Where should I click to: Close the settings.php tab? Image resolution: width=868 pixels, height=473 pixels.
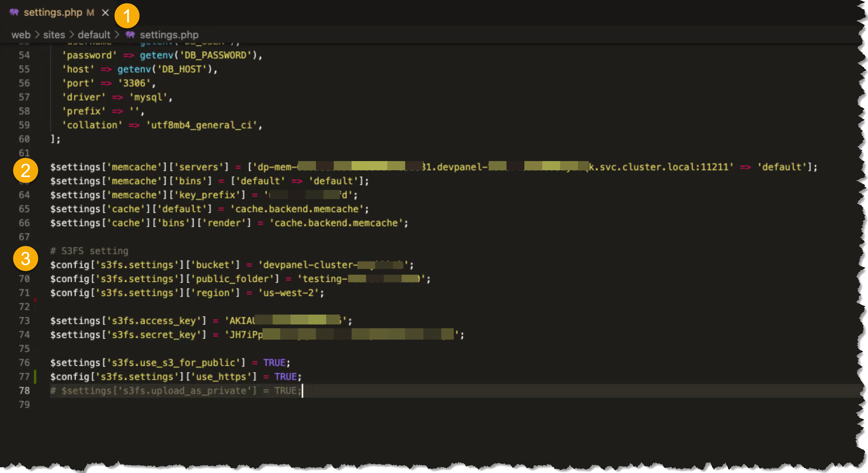tap(105, 13)
